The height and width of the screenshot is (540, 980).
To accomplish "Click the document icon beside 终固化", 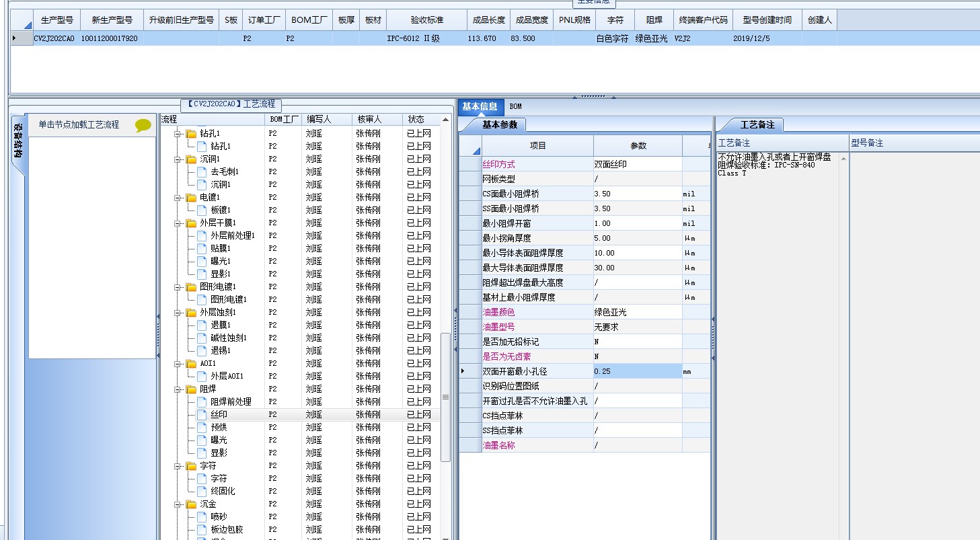I will 202,492.
